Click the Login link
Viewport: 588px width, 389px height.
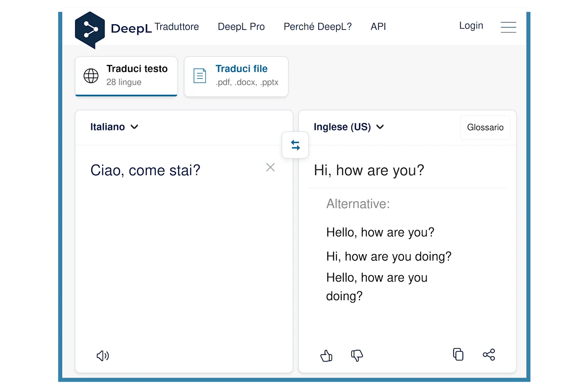pyautogui.click(x=471, y=26)
